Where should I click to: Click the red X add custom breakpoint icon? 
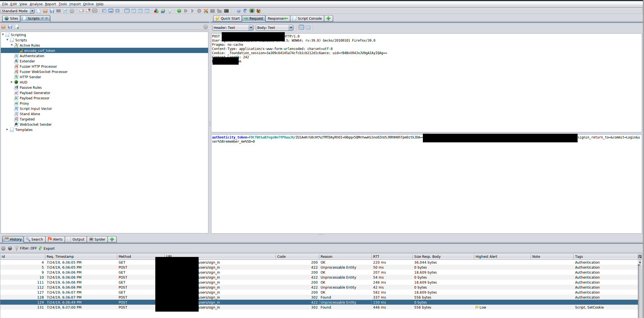206,11
